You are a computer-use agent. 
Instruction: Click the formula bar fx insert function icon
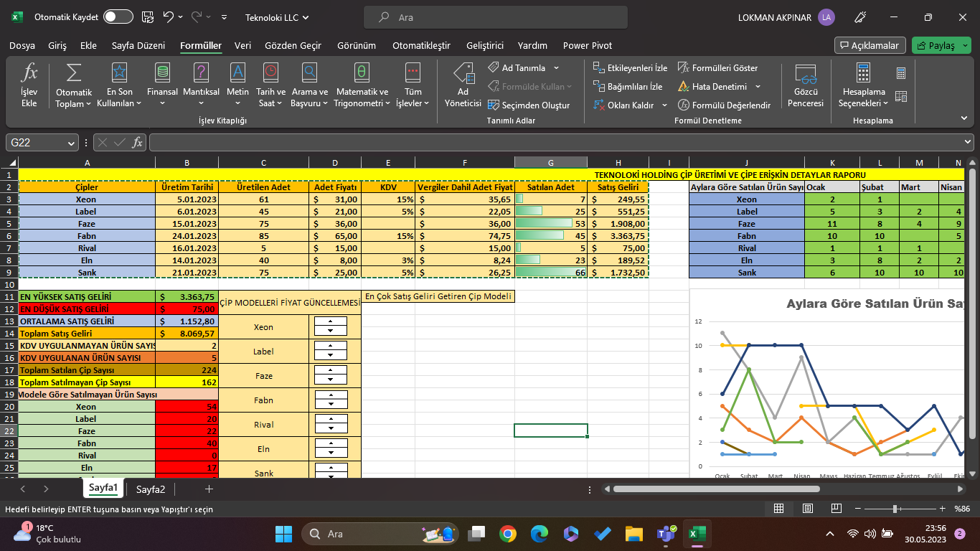[x=138, y=143]
